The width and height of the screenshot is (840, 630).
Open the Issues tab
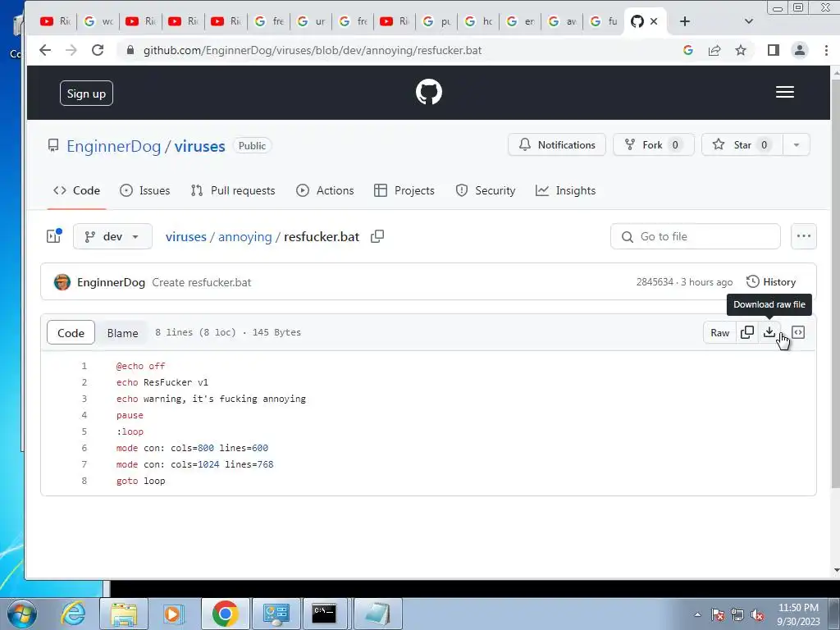point(145,190)
